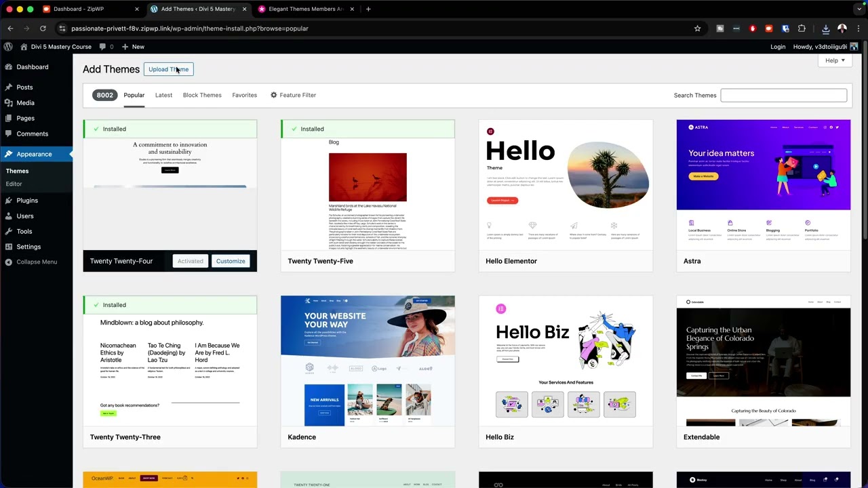868x488 pixels.
Task: Click the 8002 theme count badge
Action: (x=104, y=96)
